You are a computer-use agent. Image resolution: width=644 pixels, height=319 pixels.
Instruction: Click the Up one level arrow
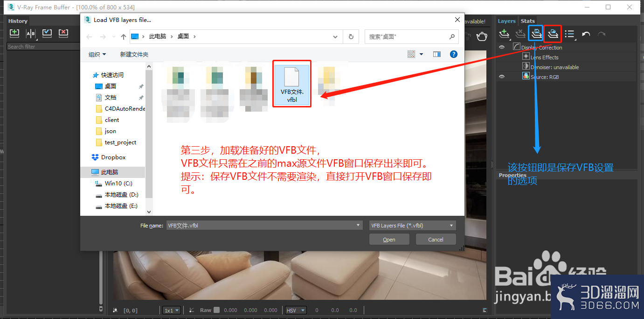(123, 36)
